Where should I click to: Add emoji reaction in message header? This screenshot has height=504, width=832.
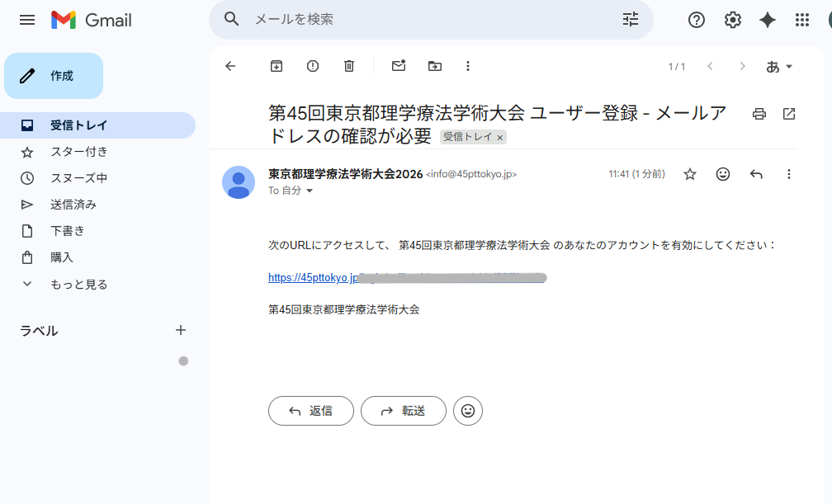[x=723, y=174]
